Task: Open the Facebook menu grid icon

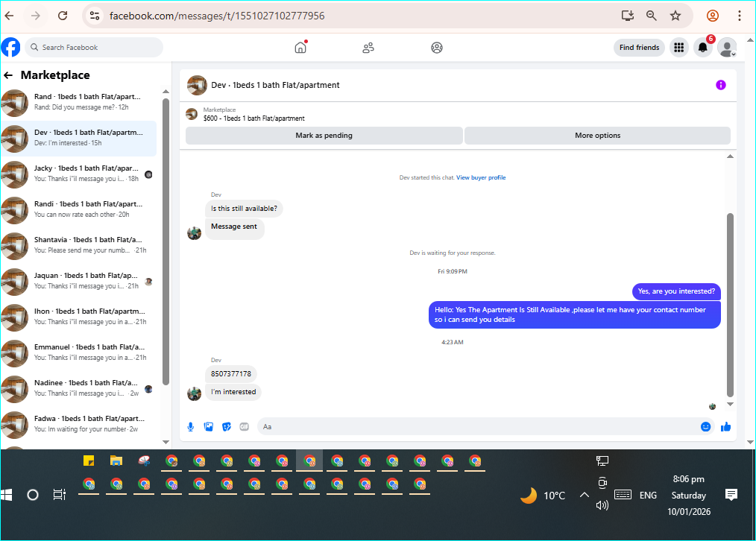Action: click(x=679, y=47)
